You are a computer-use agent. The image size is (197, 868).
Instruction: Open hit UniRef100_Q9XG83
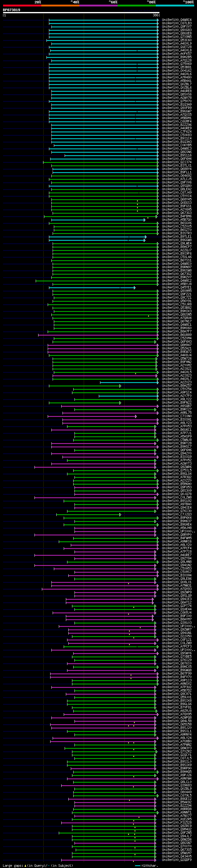(x=176, y=30)
